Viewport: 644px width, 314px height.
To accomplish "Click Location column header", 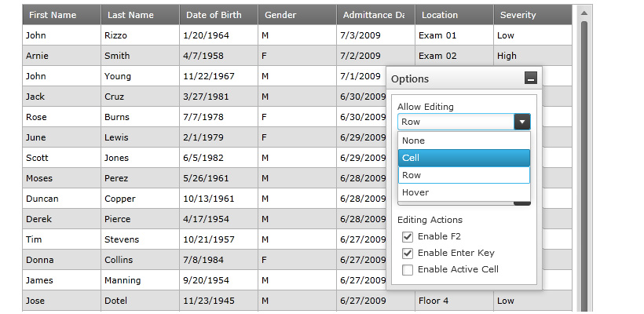I will pos(454,15).
